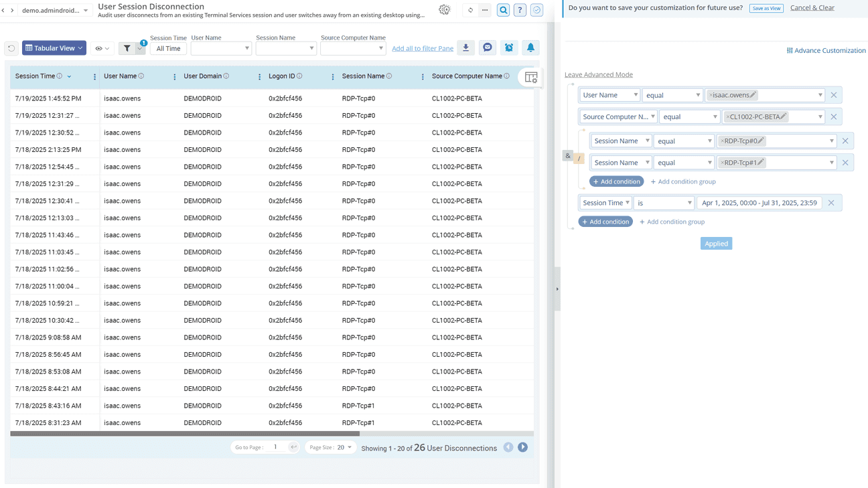The width and height of the screenshot is (868, 488).
Task: Open the question mark help icon
Action: (520, 10)
